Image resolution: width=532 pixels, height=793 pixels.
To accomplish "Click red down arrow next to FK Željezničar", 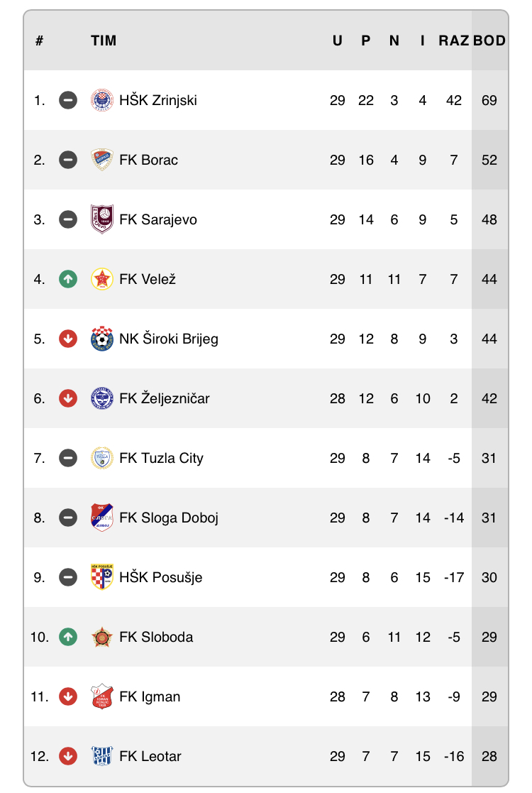I will (68, 398).
